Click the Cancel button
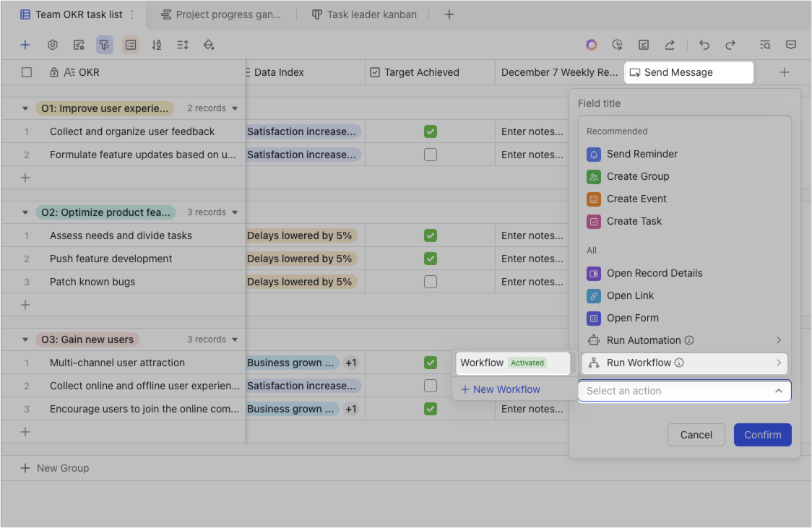Image resolution: width=812 pixels, height=528 pixels. (696, 435)
